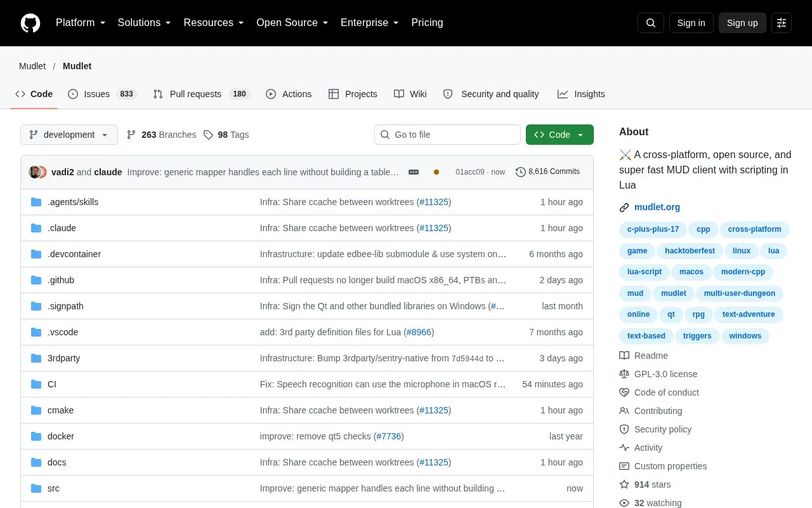Viewport: 812px width, 508px height.
Task: Open commit hash 01acc09
Action: [470, 172]
